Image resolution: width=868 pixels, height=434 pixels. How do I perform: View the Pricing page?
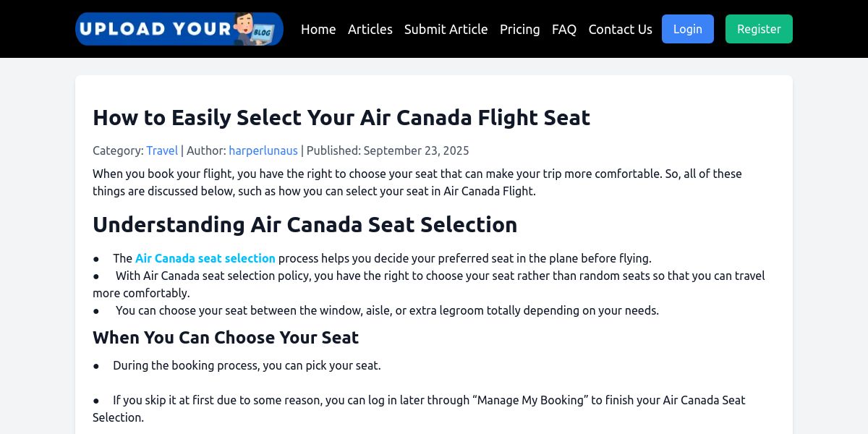coord(519,29)
